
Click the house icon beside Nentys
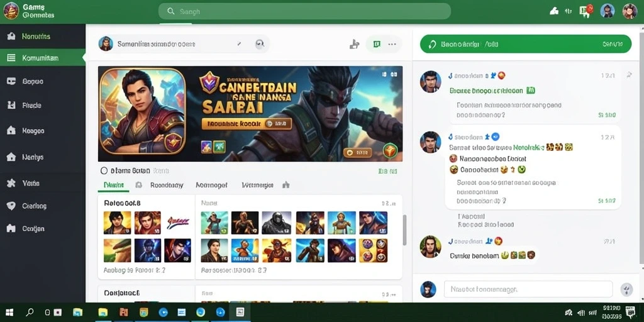pos(11,157)
